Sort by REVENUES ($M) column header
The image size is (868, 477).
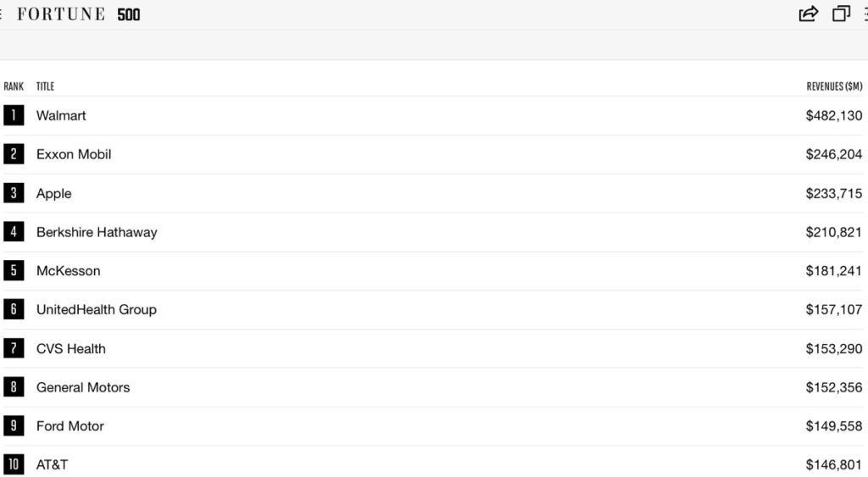click(x=834, y=86)
